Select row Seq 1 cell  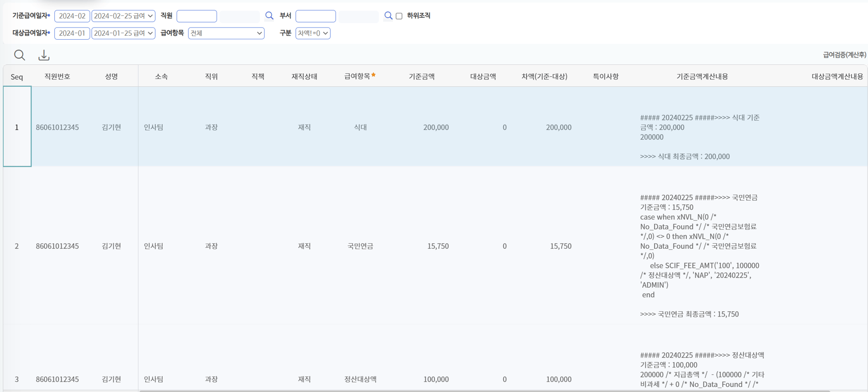[17, 127]
